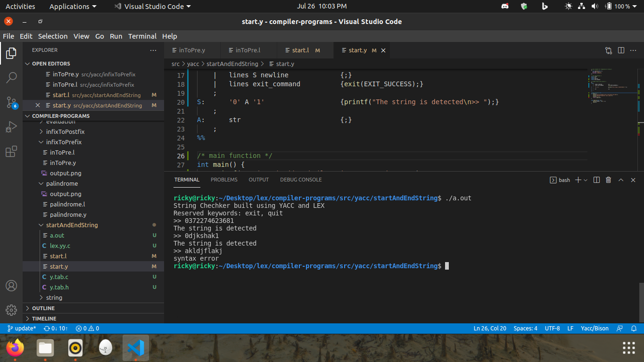Open Explorer more actions ellipsis
Viewport: 644px width, 362px height.
pyautogui.click(x=153, y=50)
